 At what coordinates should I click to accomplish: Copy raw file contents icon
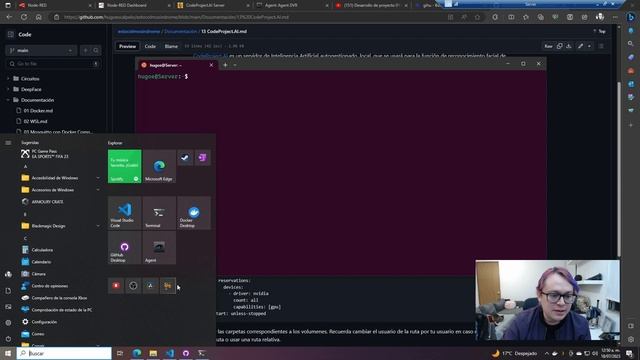click(x=560, y=46)
